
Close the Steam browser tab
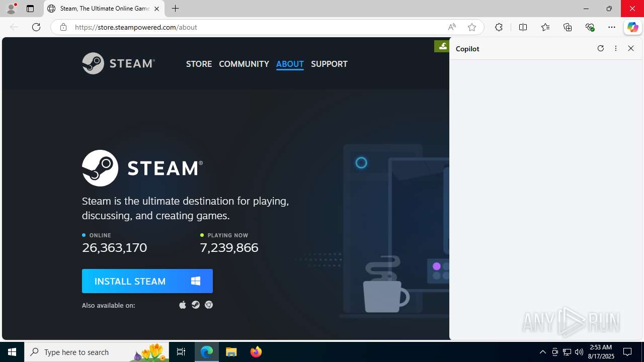pos(156,9)
